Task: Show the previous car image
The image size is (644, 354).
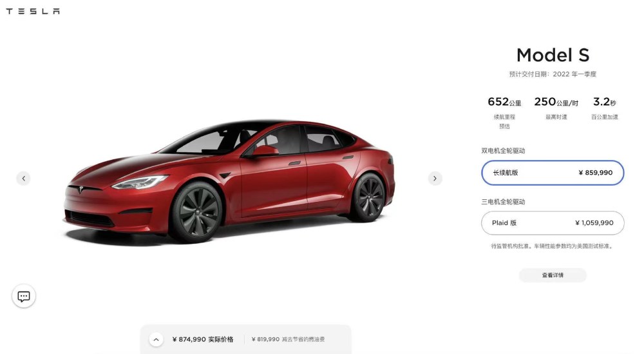Action: tap(23, 179)
